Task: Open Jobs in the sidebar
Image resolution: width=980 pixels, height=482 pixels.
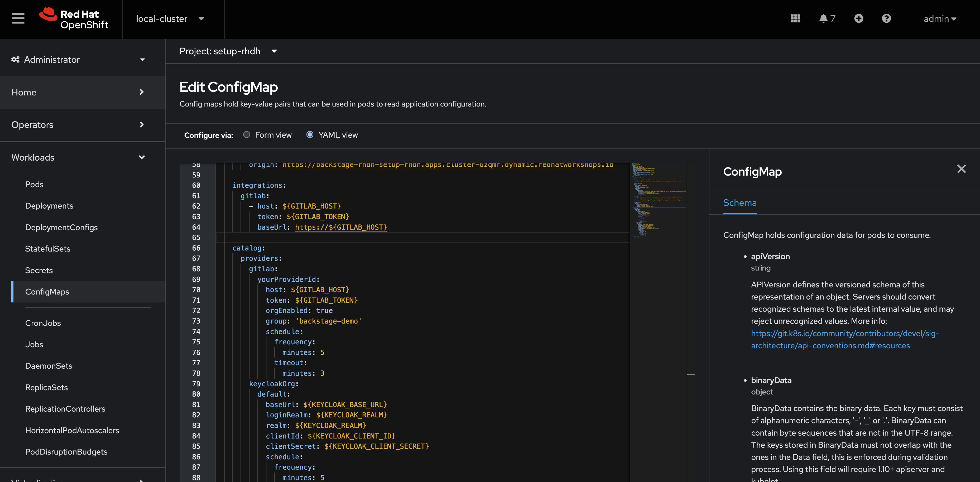Action: (34, 345)
